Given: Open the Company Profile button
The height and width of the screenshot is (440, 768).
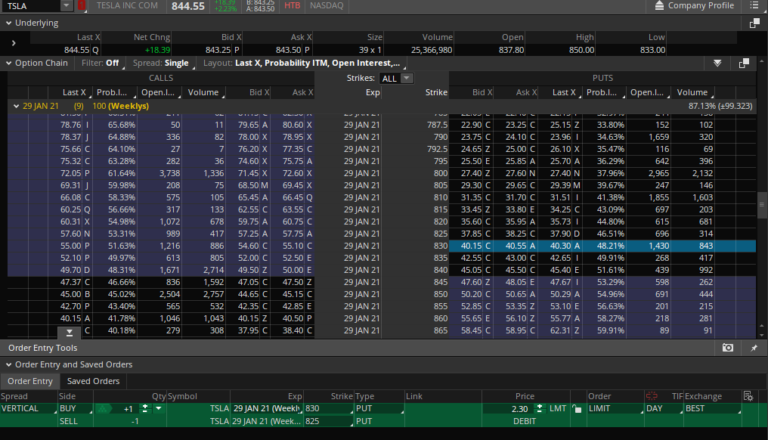Looking at the screenshot, I should (694, 5).
